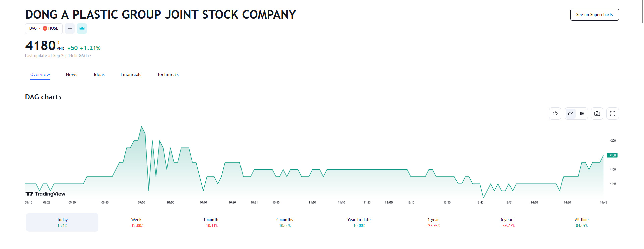Open the Technicals tab

coord(168,74)
